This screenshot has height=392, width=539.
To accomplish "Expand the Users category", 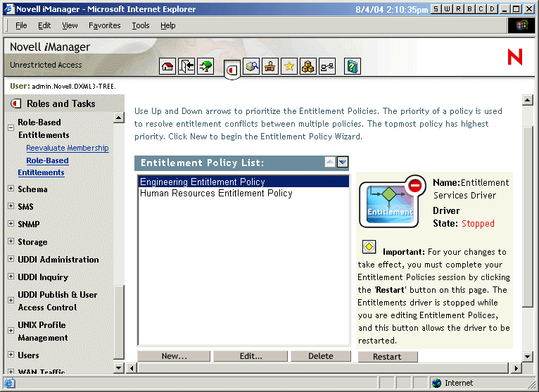I will (x=11, y=354).
